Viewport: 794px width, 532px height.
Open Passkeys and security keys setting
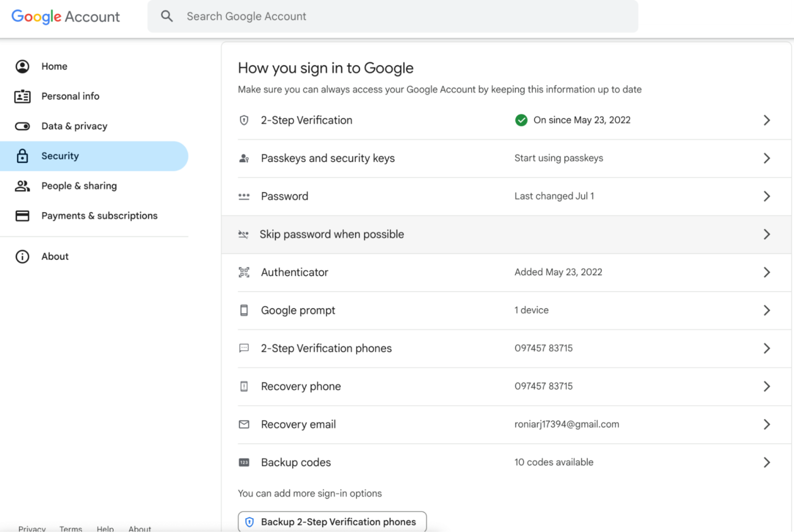(x=507, y=159)
